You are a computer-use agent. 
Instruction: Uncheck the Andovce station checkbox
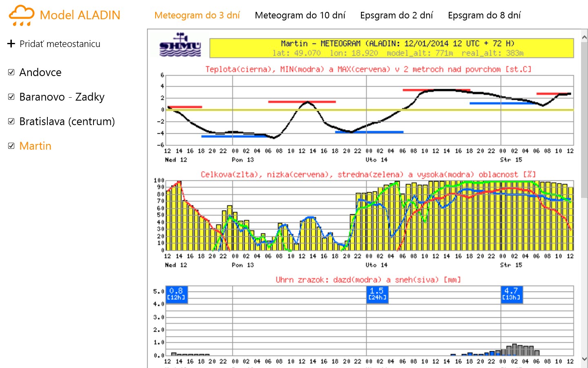11,72
